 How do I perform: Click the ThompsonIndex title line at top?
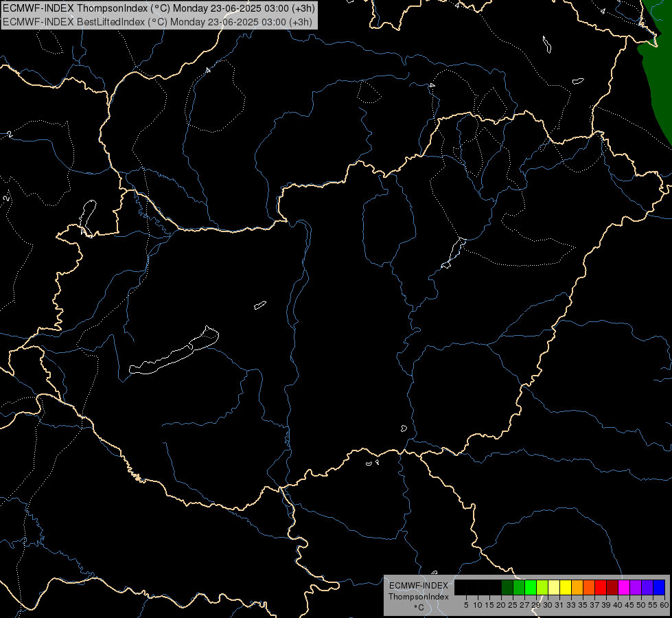pos(159,8)
